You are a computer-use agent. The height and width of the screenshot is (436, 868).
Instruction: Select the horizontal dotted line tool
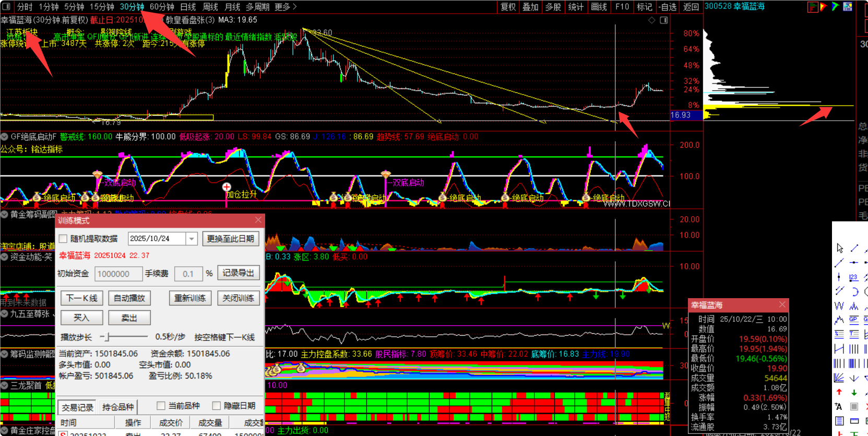tap(854, 263)
